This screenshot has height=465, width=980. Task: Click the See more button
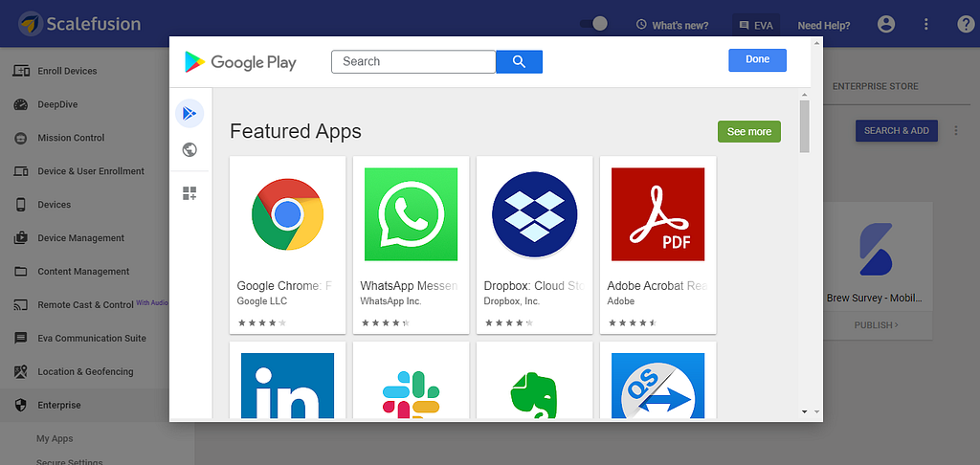coord(748,132)
